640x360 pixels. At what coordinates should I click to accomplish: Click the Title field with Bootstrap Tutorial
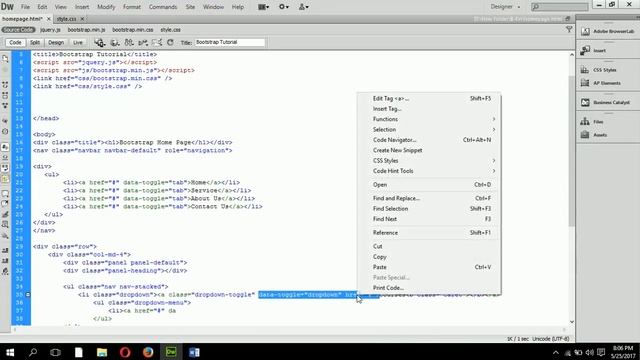click(x=230, y=42)
